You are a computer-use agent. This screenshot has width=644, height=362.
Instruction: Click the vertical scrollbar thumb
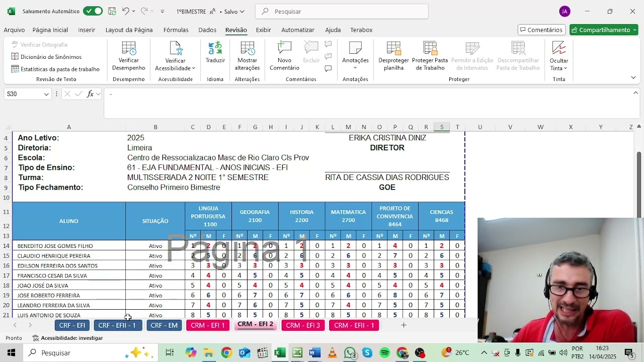pos(639,177)
